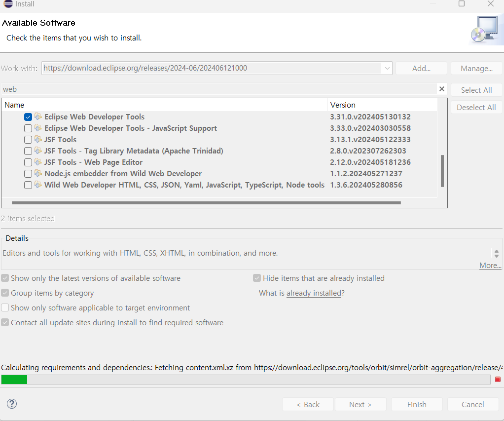Click the Back button
Viewport: 504px width, 421px height.
pyautogui.click(x=308, y=404)
